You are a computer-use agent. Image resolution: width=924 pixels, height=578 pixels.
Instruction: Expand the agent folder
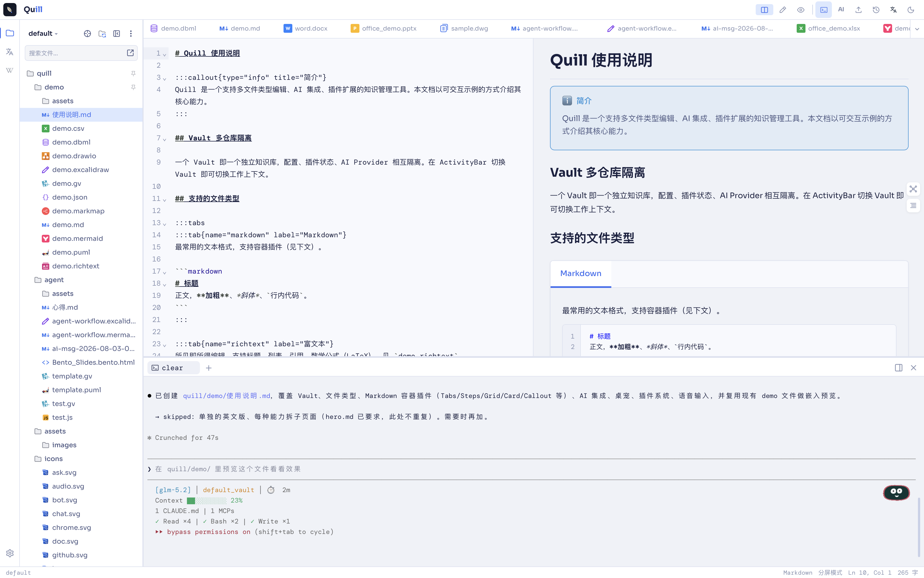81,280
